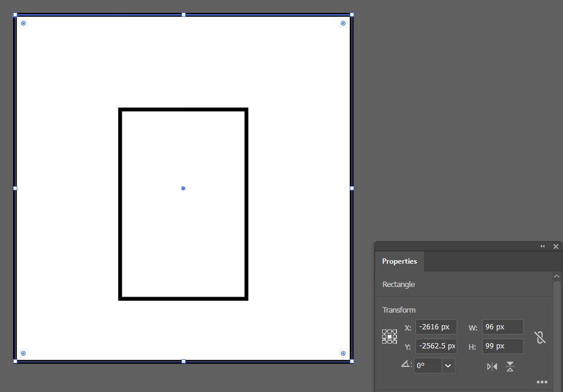Click the top-right corner radius widget
Screen dimensions: 563x392
tap(343, 23)
